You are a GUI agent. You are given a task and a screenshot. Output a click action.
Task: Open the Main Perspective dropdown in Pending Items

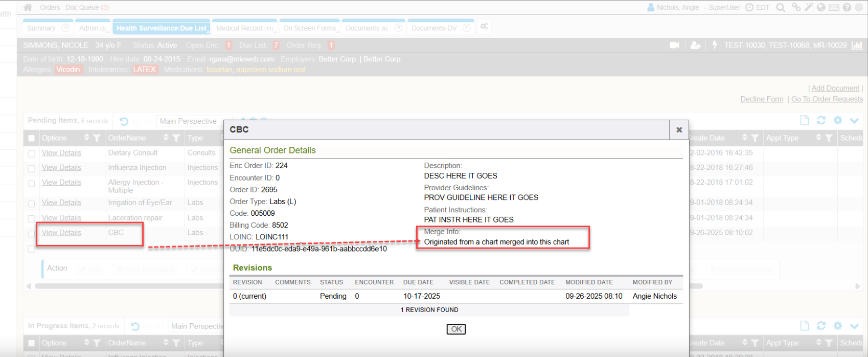(189, 121)
